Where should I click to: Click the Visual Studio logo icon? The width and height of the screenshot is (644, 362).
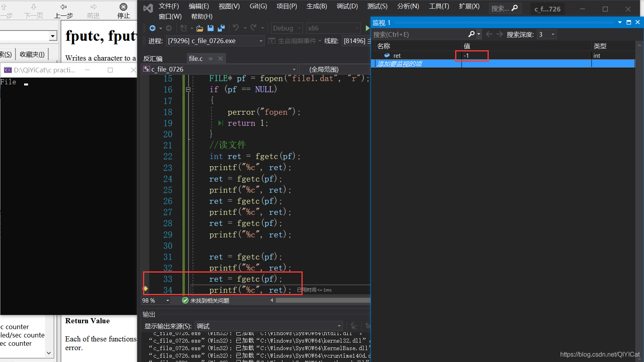(148, 8)
